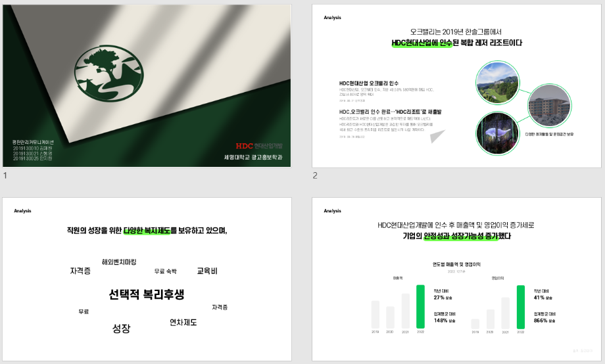
Task: Select the slide number 1 label
Action: (x=5, y=175)
